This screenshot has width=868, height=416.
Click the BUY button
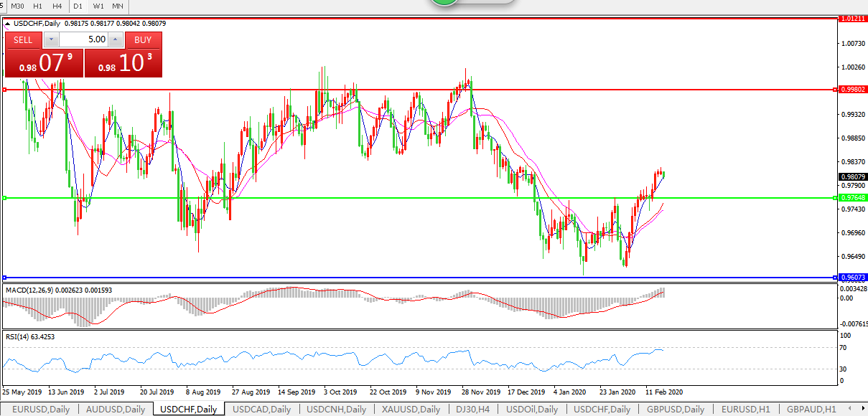[x=143, y=39]
